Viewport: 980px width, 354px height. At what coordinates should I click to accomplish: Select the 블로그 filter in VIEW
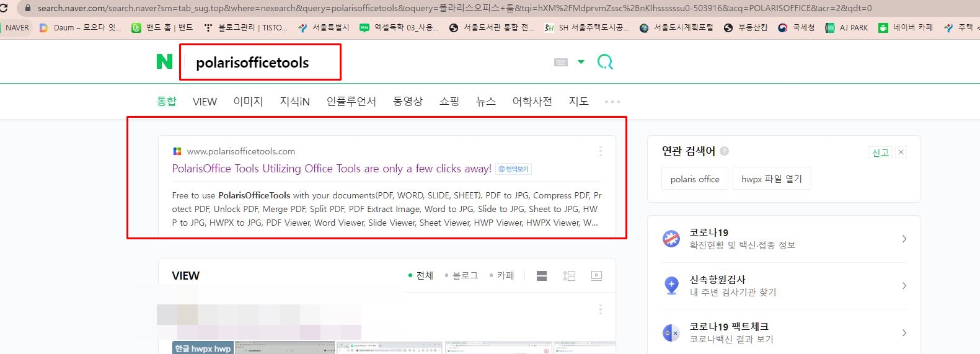[462, 276]
